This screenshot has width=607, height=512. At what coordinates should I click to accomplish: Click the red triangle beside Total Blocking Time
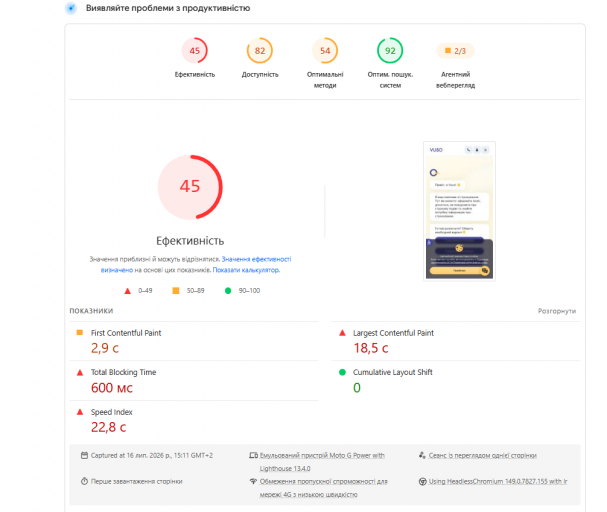[x=80, y=373]
